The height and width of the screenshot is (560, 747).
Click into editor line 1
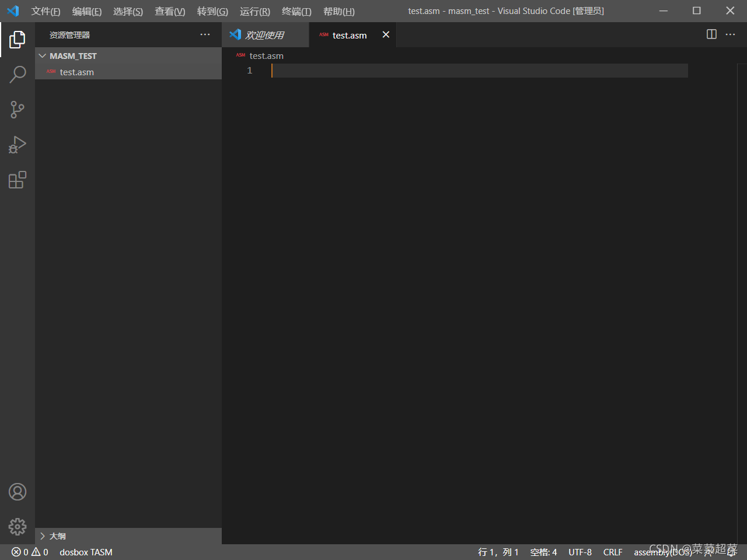tap(480, 71)
